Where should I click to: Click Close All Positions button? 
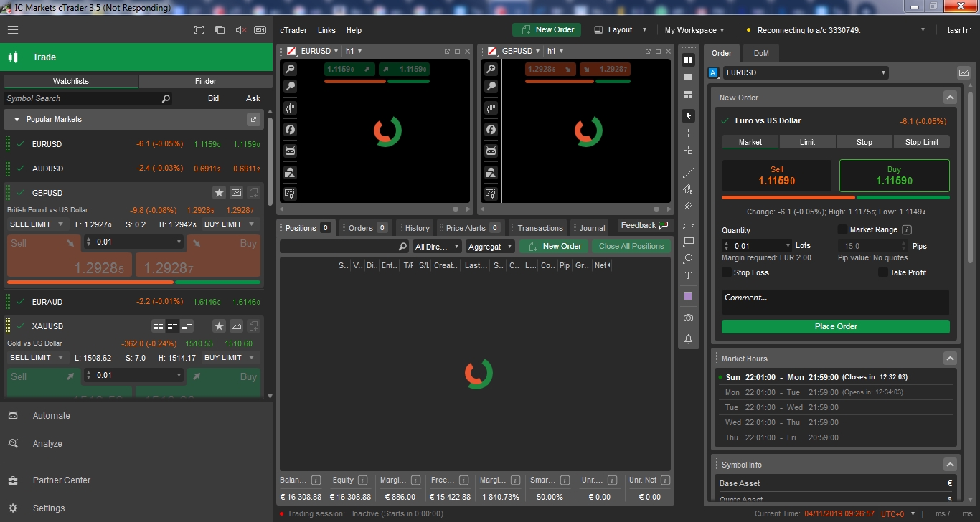tap(631, 246)
